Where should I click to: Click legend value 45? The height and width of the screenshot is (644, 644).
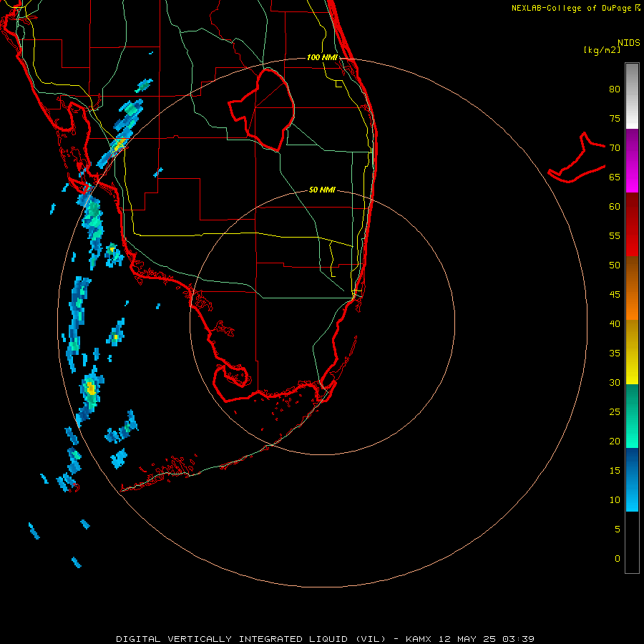pyautogui.click(x=615, y=295)
